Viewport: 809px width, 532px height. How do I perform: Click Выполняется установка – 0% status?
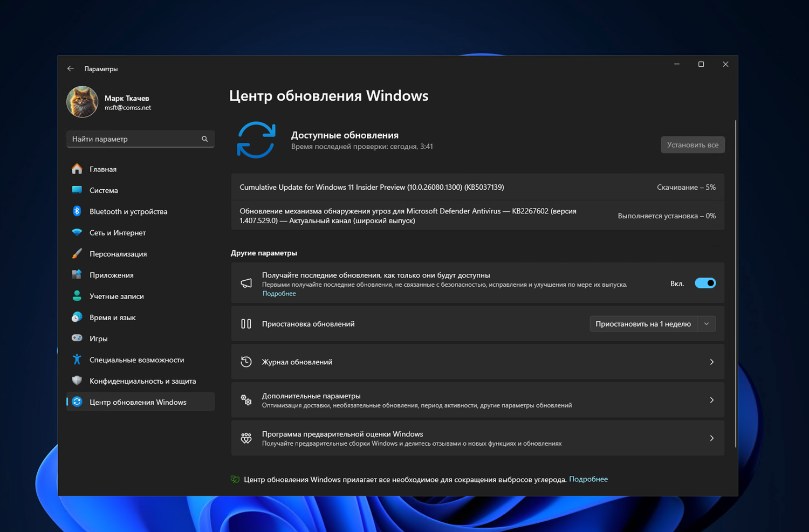point(667,216)
